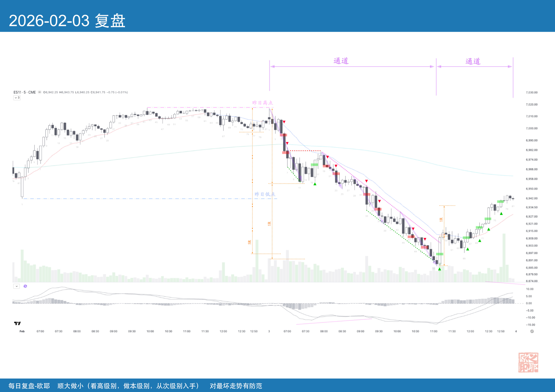Click the 1R label near the final rally
The height and width of the screenshot is (392, 555).
point(441,220)
